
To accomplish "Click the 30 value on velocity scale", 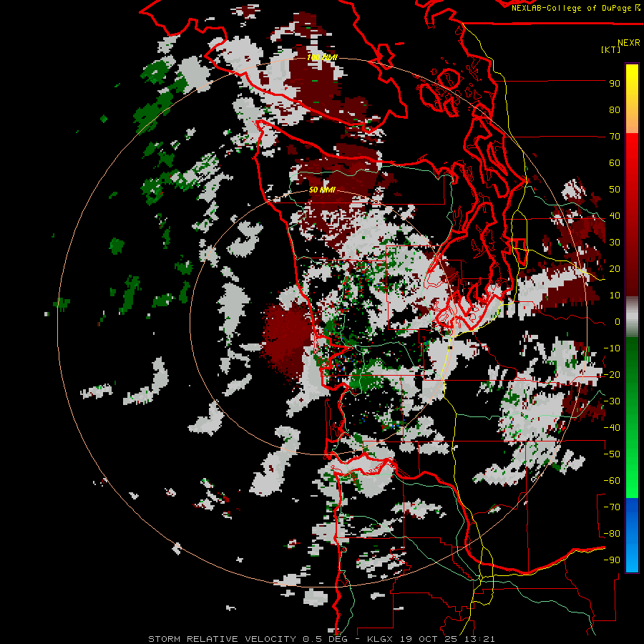I will point(615,243).
